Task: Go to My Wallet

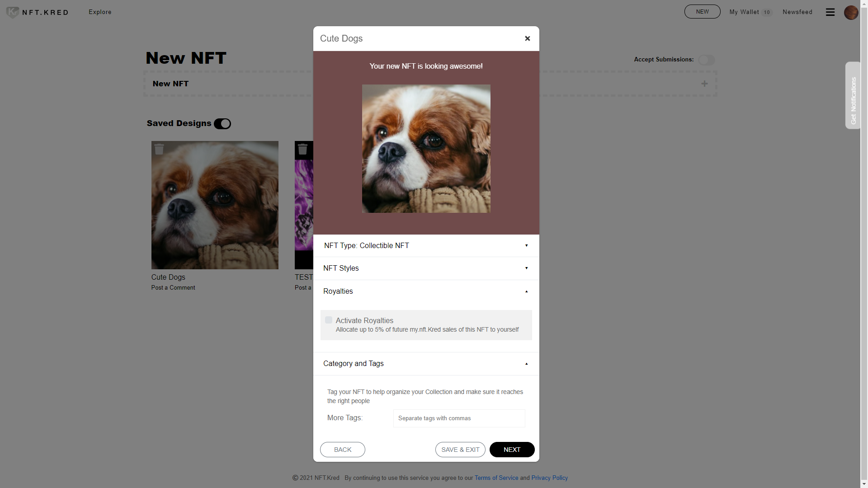Action: 744,12
